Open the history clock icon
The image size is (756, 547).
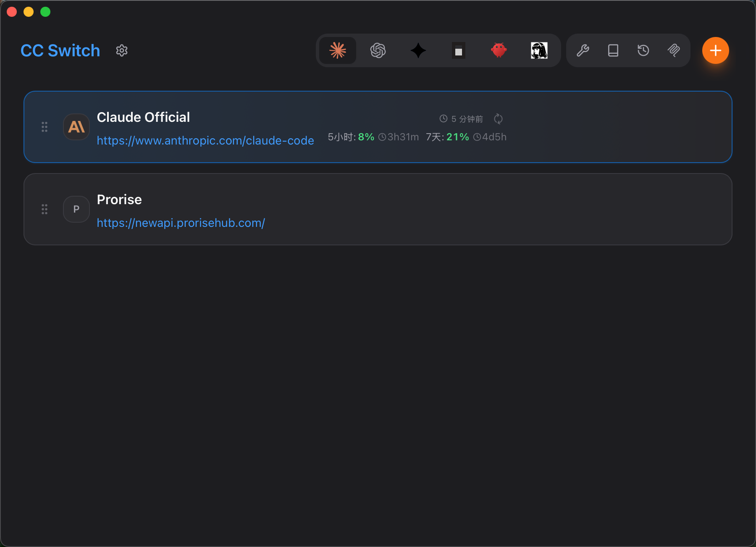(643, 50)
